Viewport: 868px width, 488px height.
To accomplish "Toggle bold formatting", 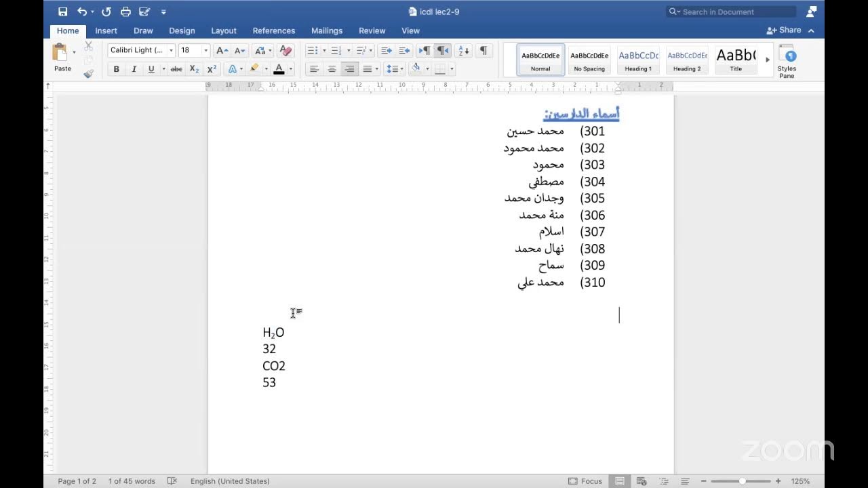I will (116, 69).
